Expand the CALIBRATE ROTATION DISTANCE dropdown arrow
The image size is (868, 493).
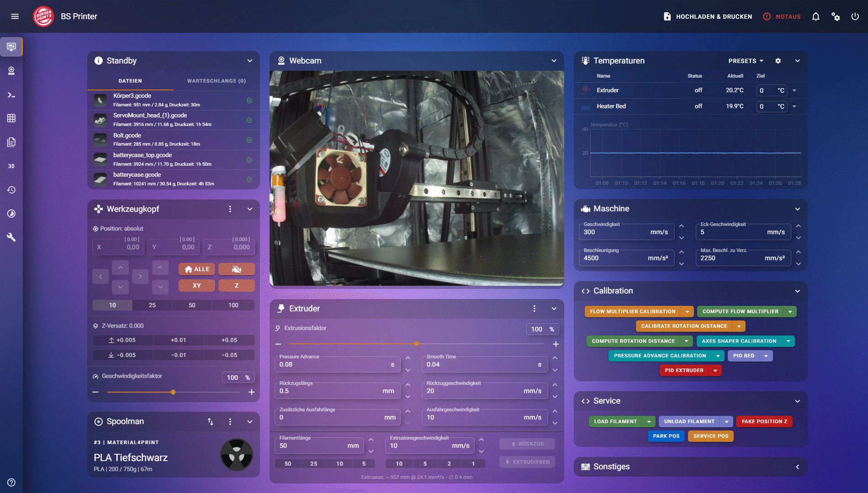740,326
